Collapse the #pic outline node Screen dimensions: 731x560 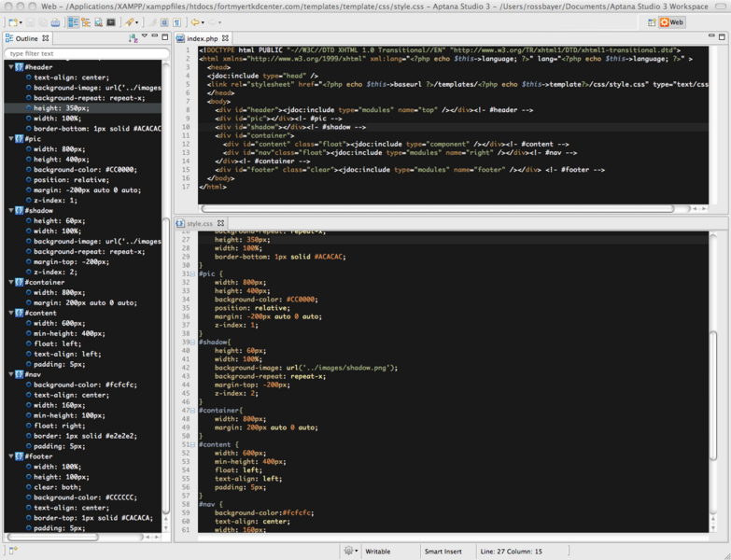pos(10,139)
